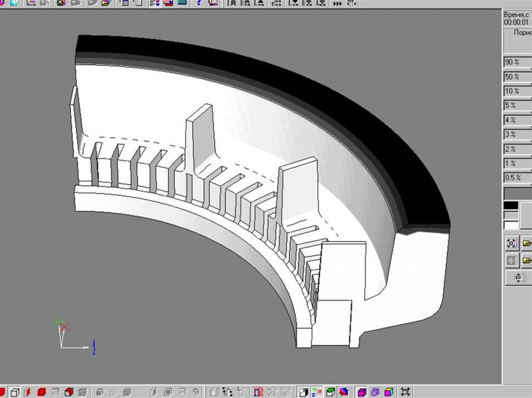
Task: Click the upper open-folder icon in right panel
Action: click(526, 243)
